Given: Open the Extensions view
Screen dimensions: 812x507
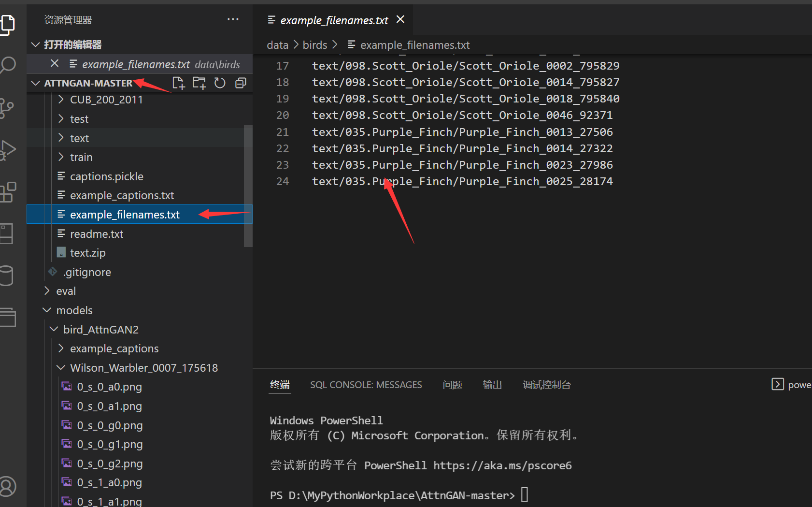Looking at the screenshot, I should [x=8, y=192].
